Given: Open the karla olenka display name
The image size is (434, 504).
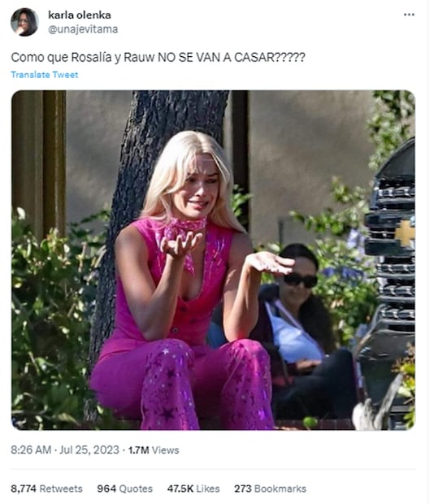Looking at the screenshot, I should (80, 15).
